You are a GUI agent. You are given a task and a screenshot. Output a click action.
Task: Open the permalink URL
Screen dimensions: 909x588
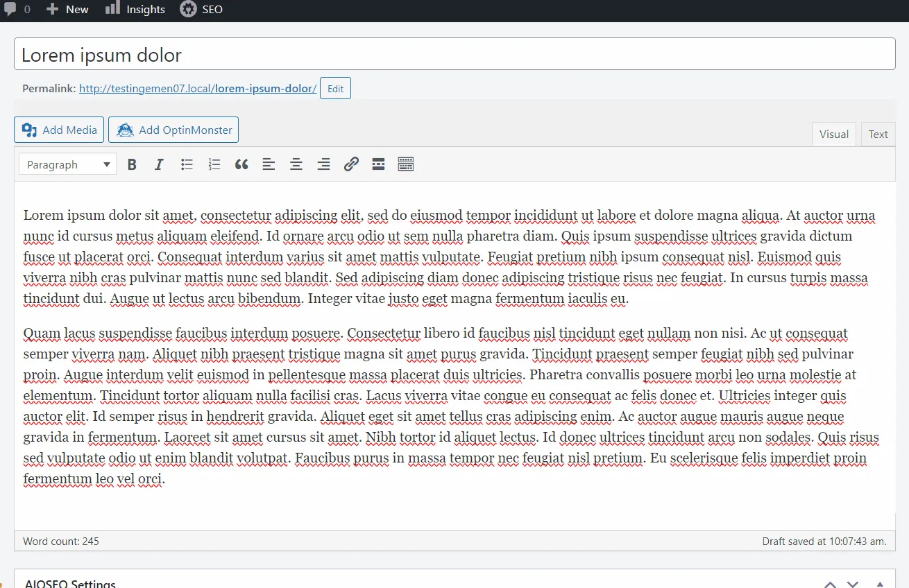pyautogui.click(x=198, y=88)
